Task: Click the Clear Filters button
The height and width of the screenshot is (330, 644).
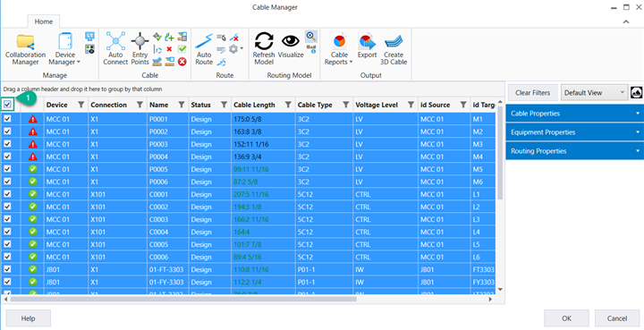Action: 533,93
